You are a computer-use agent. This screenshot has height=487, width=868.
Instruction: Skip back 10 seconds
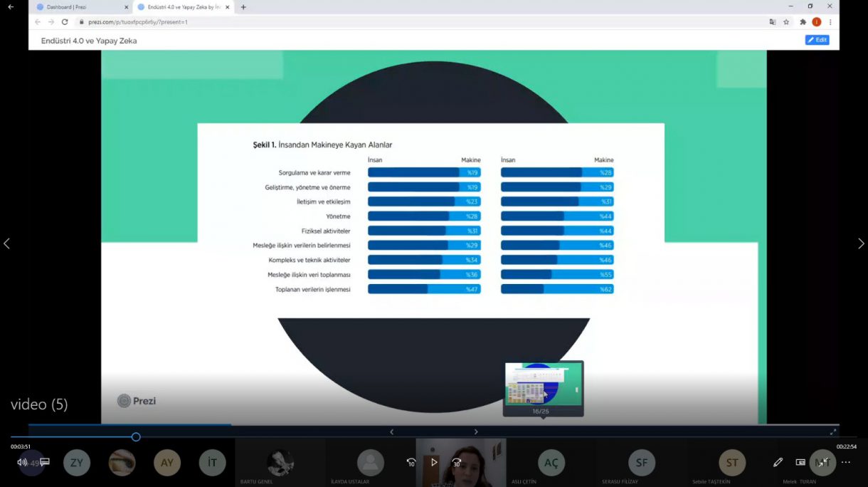[411, 462]
